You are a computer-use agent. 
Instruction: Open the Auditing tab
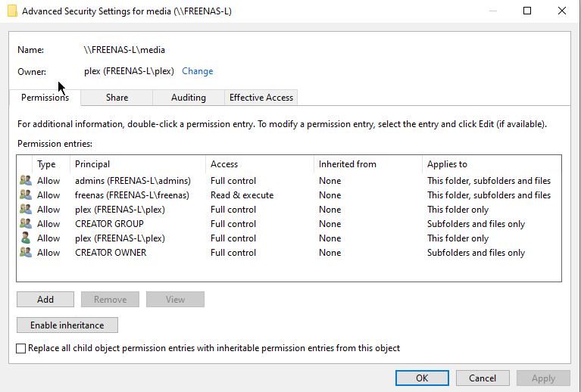[x=189, y=98]
